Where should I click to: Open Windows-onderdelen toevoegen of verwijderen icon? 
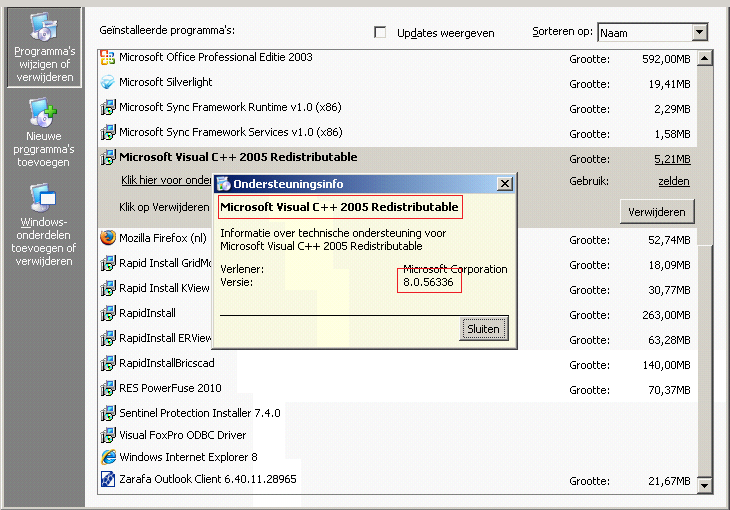43,197
